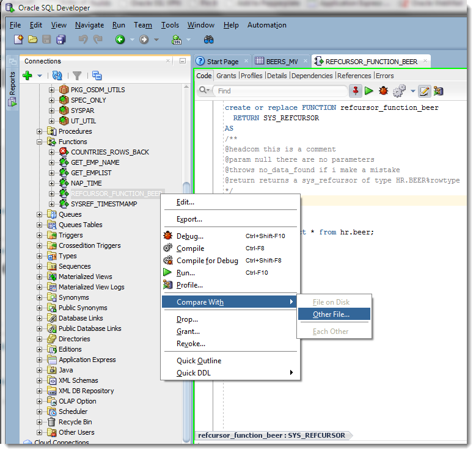Select the Other Users node
This screenshot has height=453, width=476.
[x=76, y=432]
